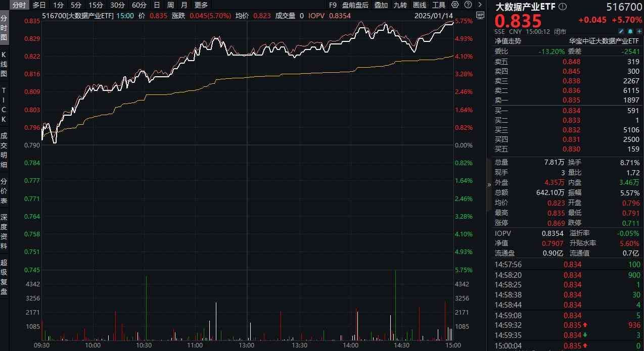Viewport: 644px width, 351px height.
Task: Switch to K线图 in left sidebar
Action: pos(4,63)
